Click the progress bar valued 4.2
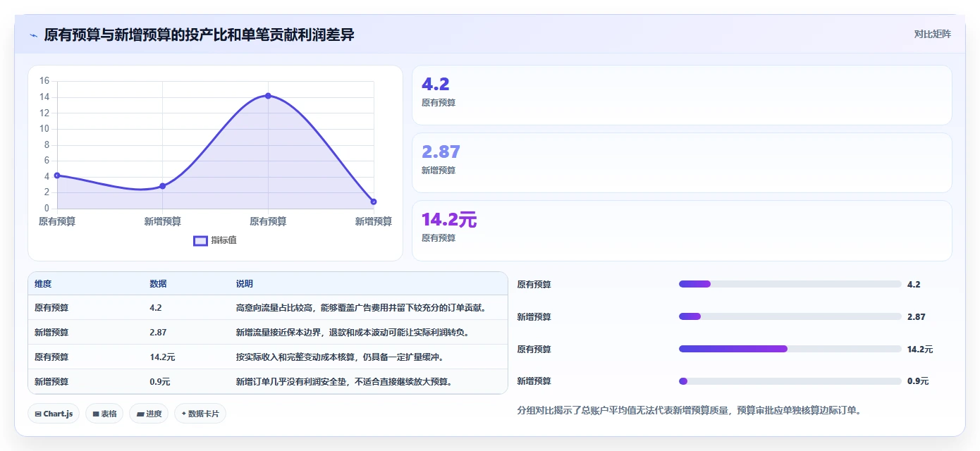Image resolution: width=980 pixels, height=451 pixels. point(790,284)
